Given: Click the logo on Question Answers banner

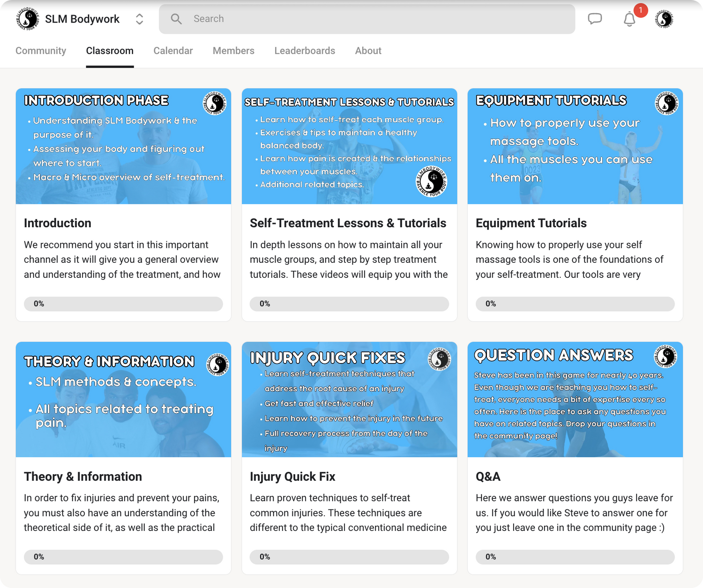Looking at the screenshot, I should 666,357.
